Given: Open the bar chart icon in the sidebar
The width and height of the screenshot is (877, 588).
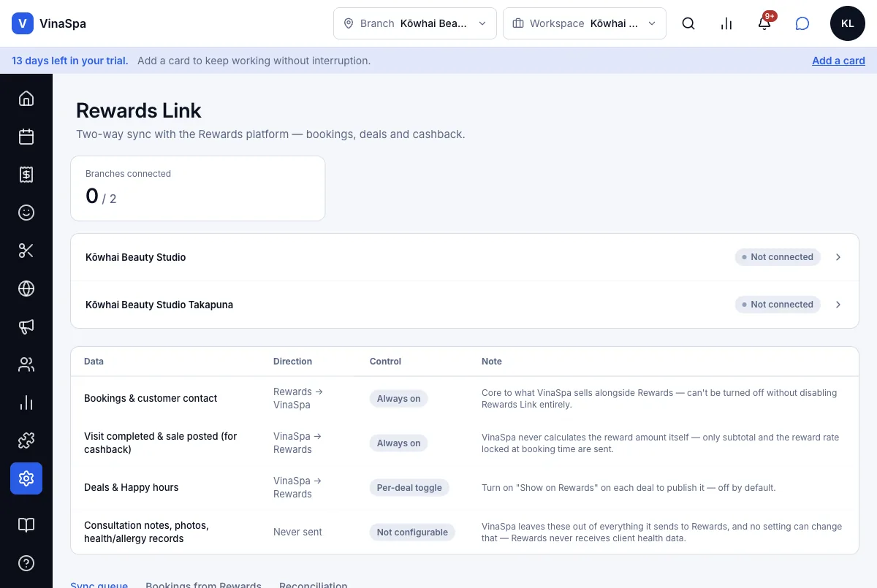Looking at the screenshot, I should (x=26, y=402).
